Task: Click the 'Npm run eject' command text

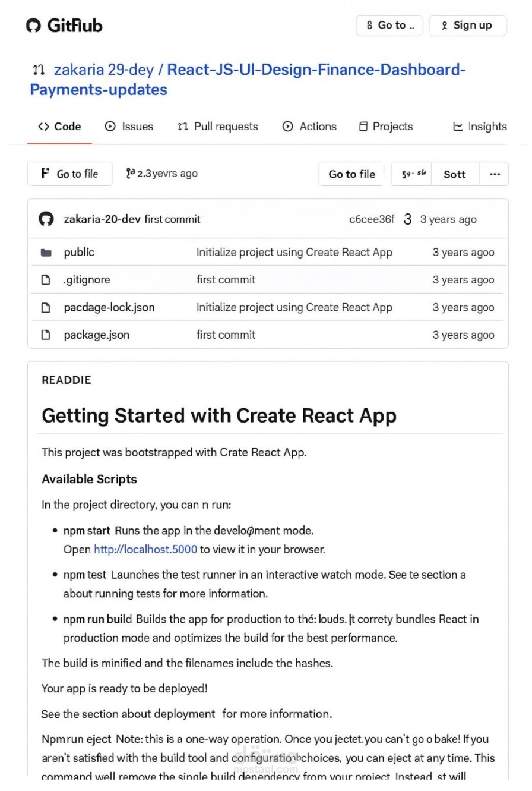Action: point(77,739)
